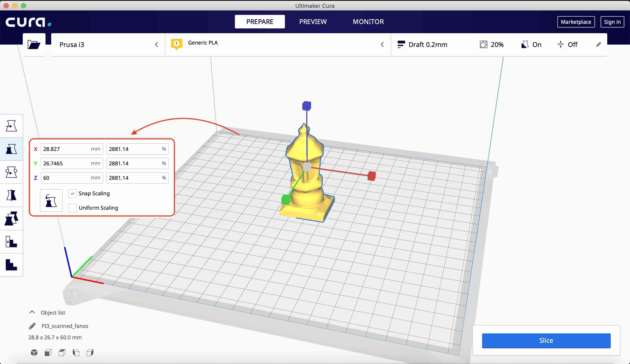The image size is (630, 364).
Task: Switch to right side view cube icon
Action: pos(90,352)
